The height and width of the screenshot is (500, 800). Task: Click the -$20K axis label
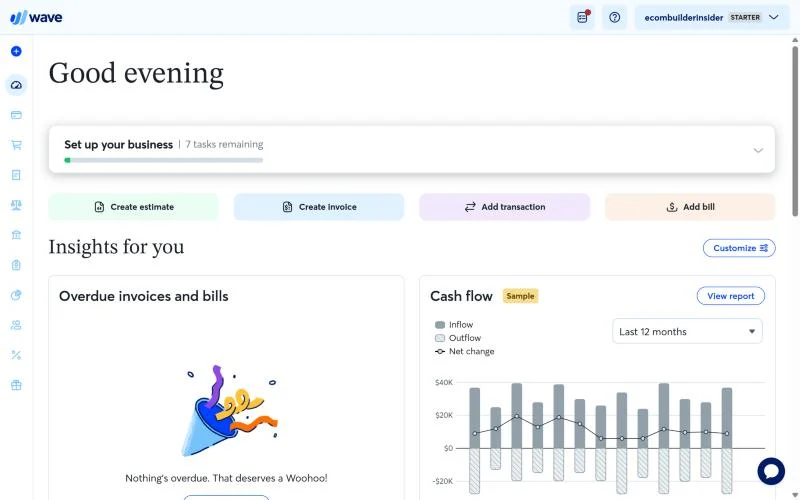[442, 481]
